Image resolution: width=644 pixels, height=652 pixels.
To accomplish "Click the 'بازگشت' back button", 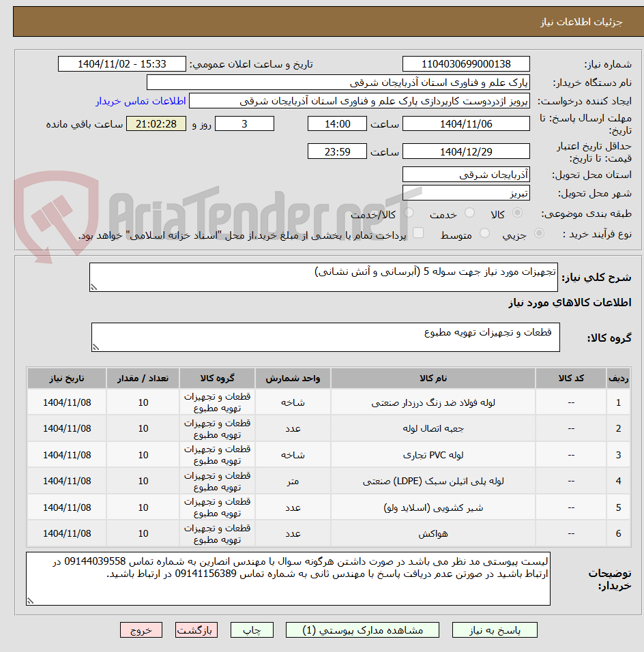I will point(196,630).
